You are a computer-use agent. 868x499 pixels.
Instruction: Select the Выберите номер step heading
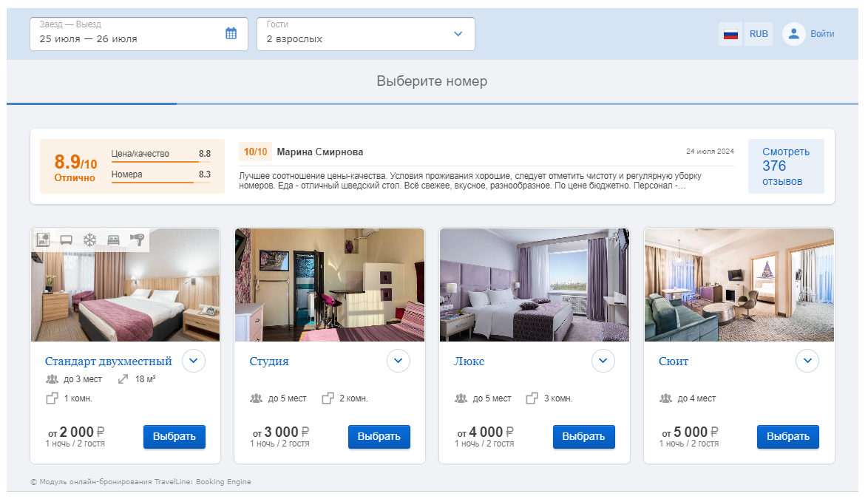coord(432,81)
